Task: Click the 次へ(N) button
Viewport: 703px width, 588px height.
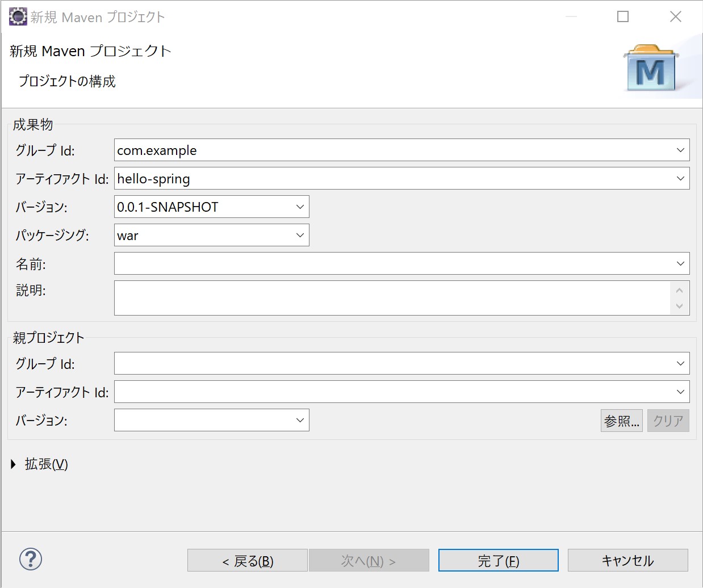Action: (x=369, y=561)
